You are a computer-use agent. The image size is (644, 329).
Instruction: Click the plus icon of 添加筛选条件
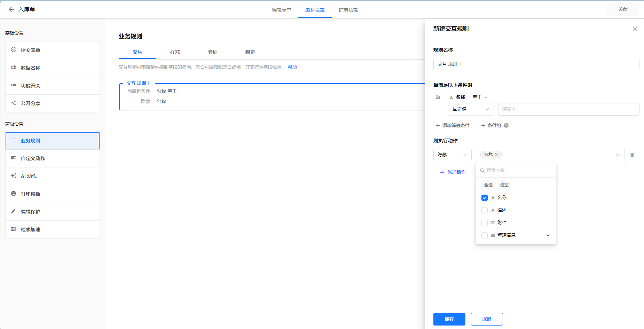pyautogui.click(x=438, y=125)
